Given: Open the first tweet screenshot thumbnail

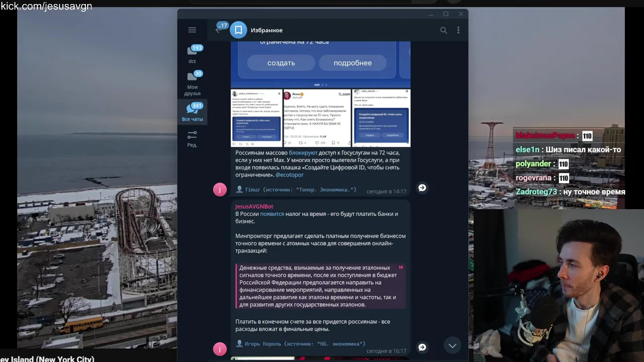Looking at the screenshot, I should click(257, 118).
